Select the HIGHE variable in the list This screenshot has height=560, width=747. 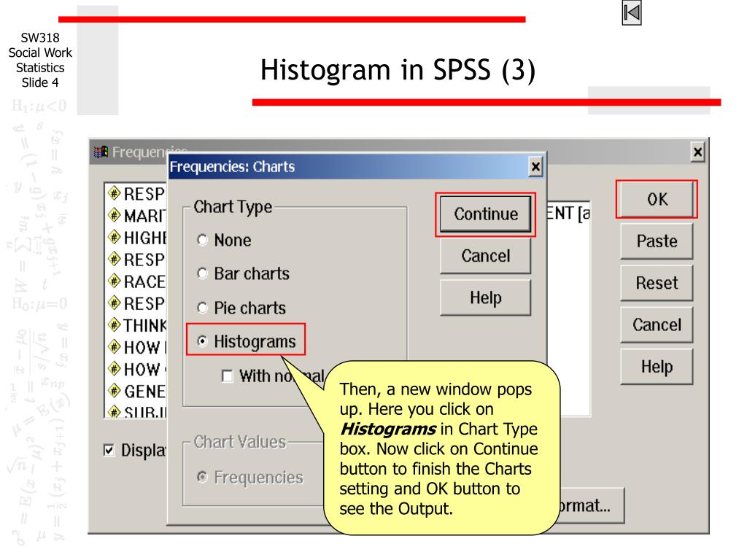click(x=145, y=238)
